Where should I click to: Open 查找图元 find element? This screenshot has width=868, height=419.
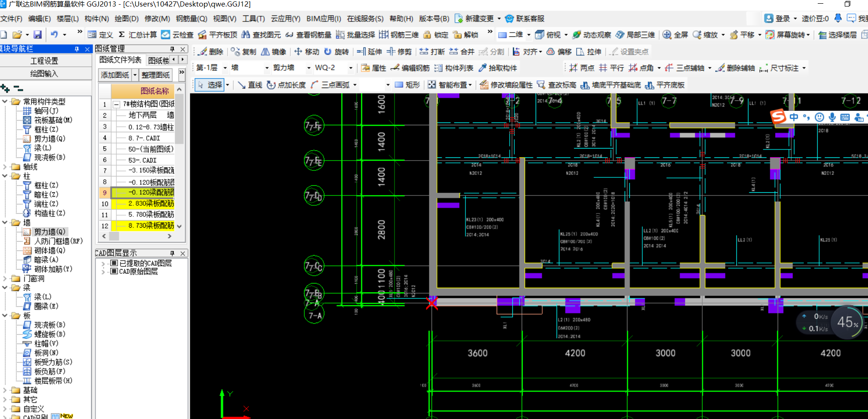[261, 34]
